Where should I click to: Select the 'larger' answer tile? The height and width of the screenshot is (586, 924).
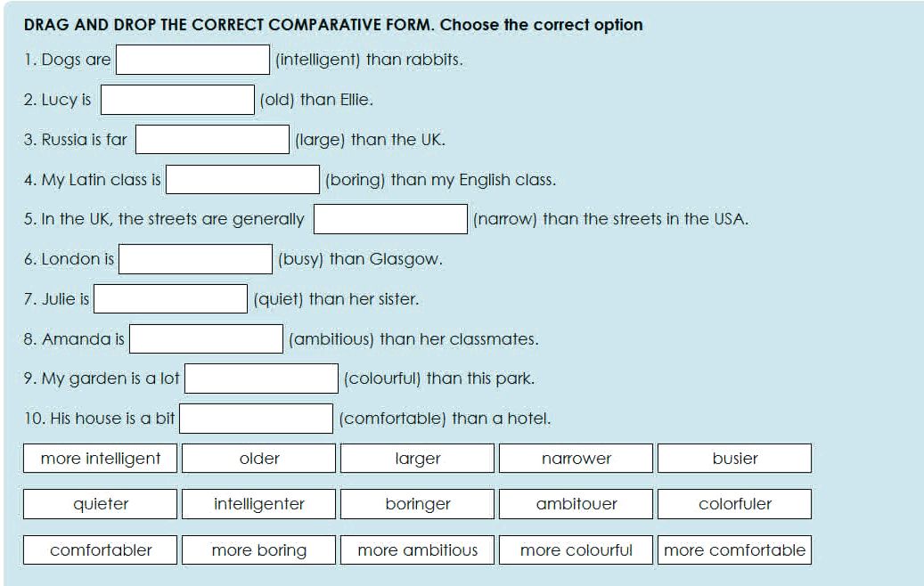(x=416, y=458)
